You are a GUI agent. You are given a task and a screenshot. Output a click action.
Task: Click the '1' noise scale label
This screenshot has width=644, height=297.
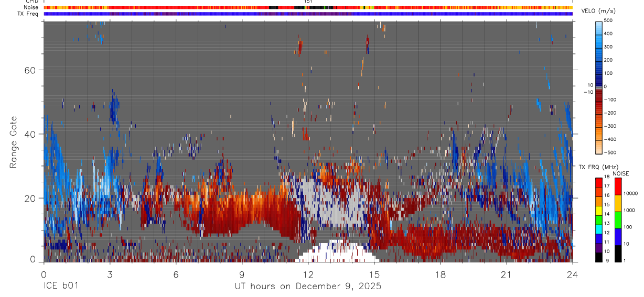[x=626, y=260]
